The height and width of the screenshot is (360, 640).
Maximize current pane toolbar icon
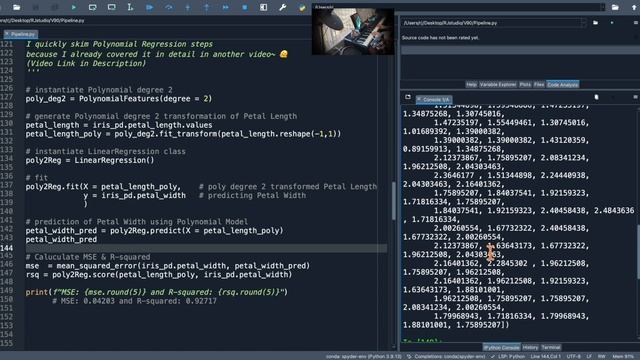coord(264,7)
